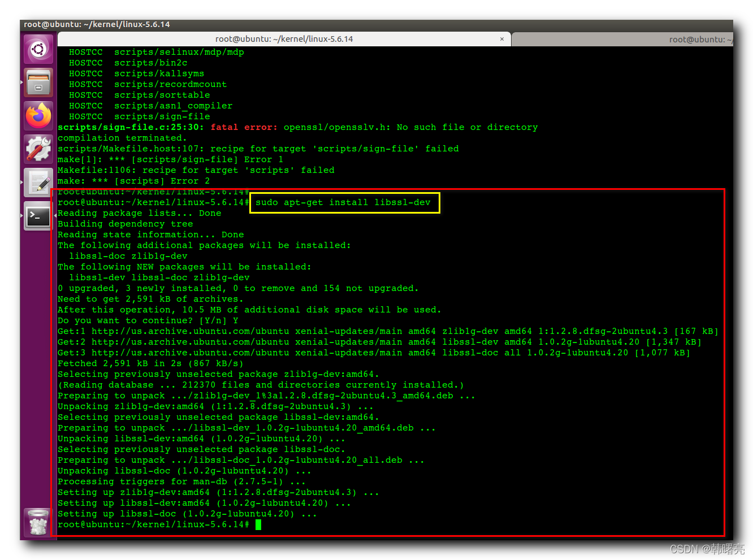The height and width of the screenshot is (560, 753).
Task: Click 'After this operation, 10.5 MB' line
Action: click(x=249, y=310)
